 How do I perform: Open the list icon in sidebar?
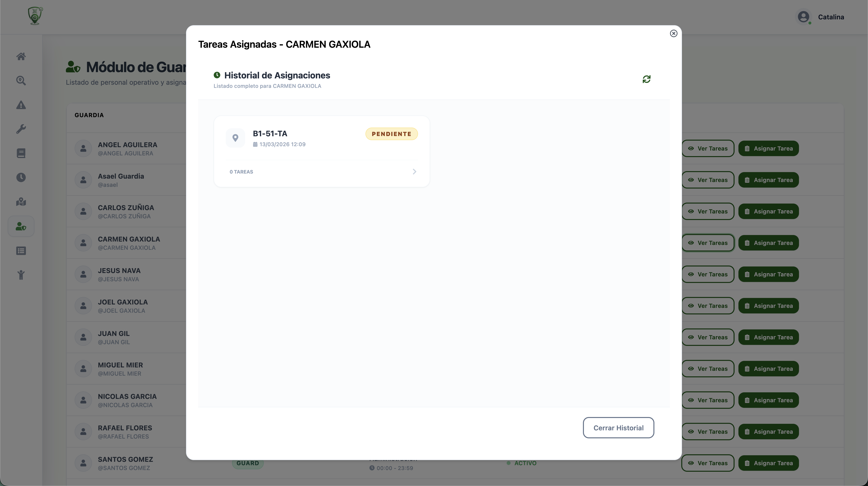tap(21, 251)
